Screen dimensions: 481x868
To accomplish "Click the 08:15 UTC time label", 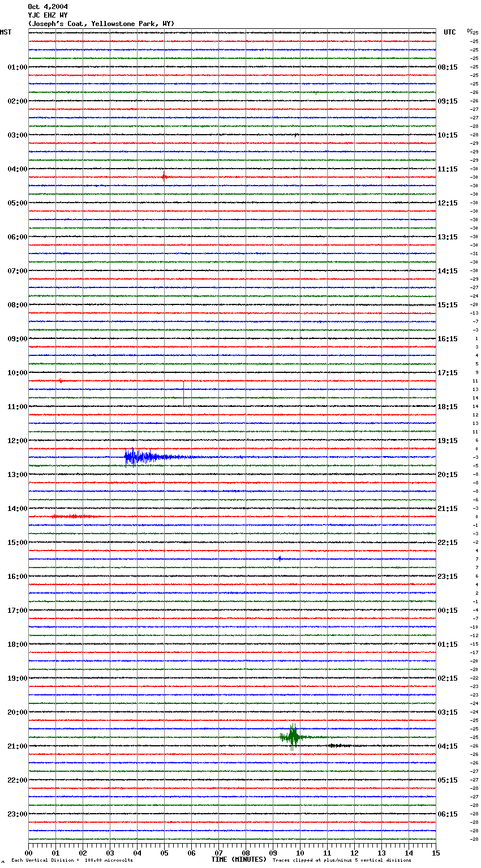I will click(x=448, y=67).
